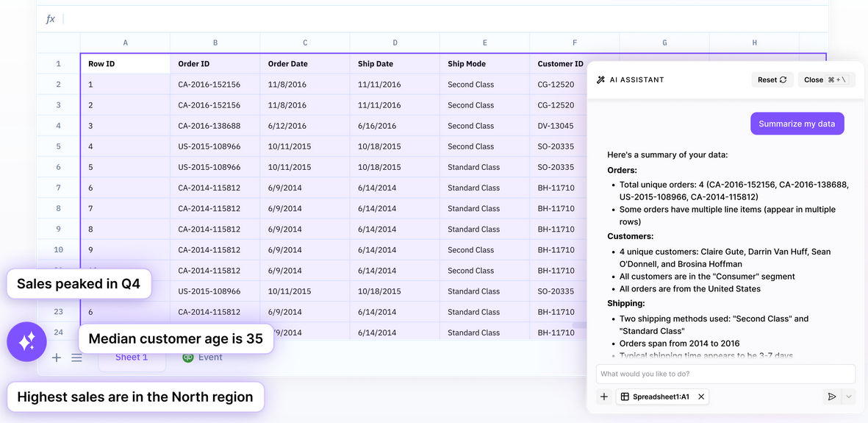The image size is (868, 423).
Task: Expand the send options dropdown arrow
Action: point(849,397)
